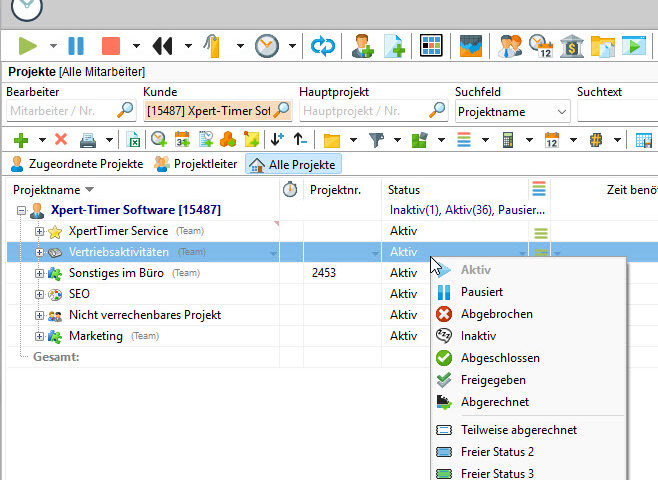Screen dimensions: 658x480
Task: Click the Suchtext input field
Action: [618, 112]
